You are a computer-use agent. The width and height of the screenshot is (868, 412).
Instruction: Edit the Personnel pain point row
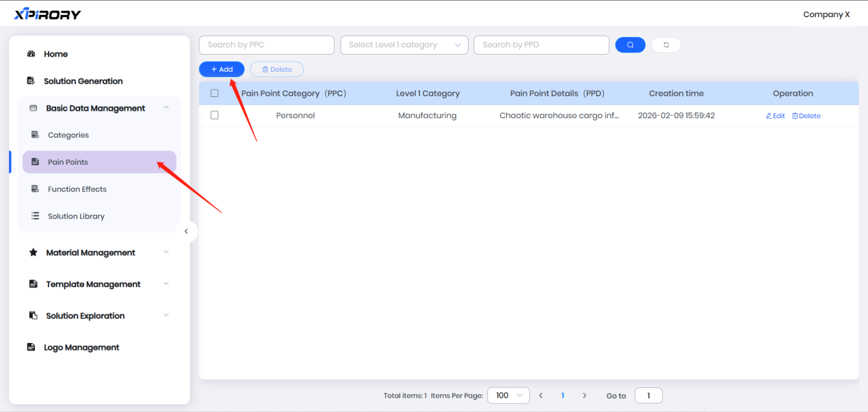(x=775, y=116)
